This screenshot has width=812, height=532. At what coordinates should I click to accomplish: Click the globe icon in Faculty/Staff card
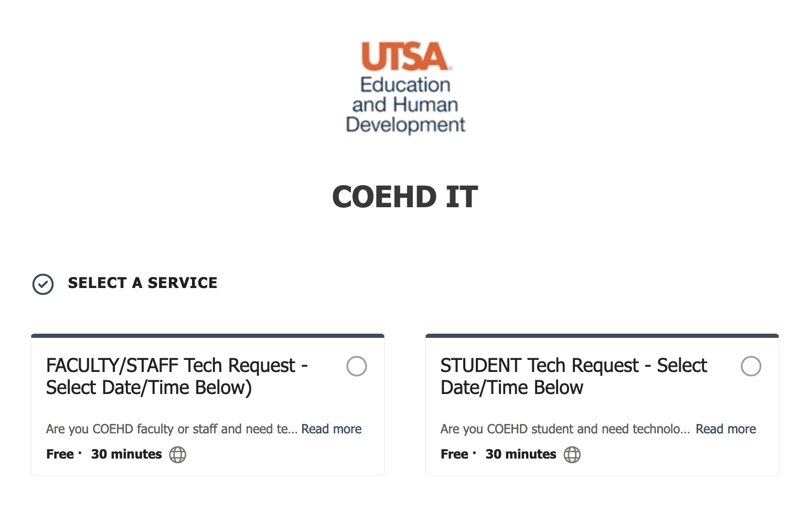tap(178, 454)
